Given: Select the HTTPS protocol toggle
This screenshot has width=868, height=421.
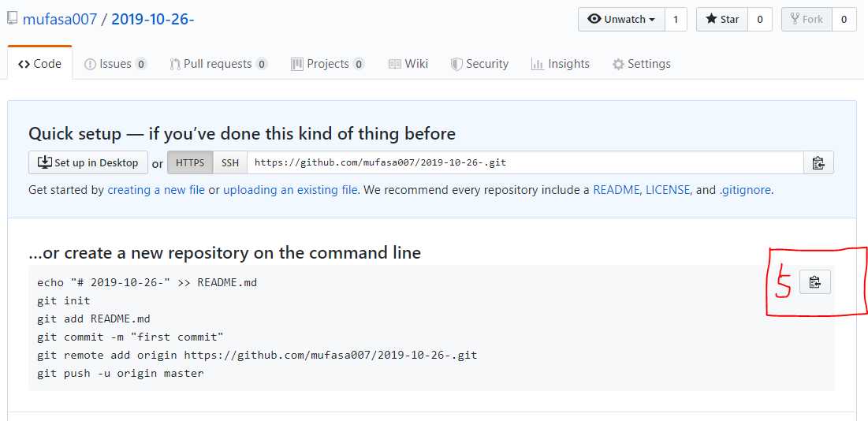Looking at the screenshot, I should pos(190,162).
